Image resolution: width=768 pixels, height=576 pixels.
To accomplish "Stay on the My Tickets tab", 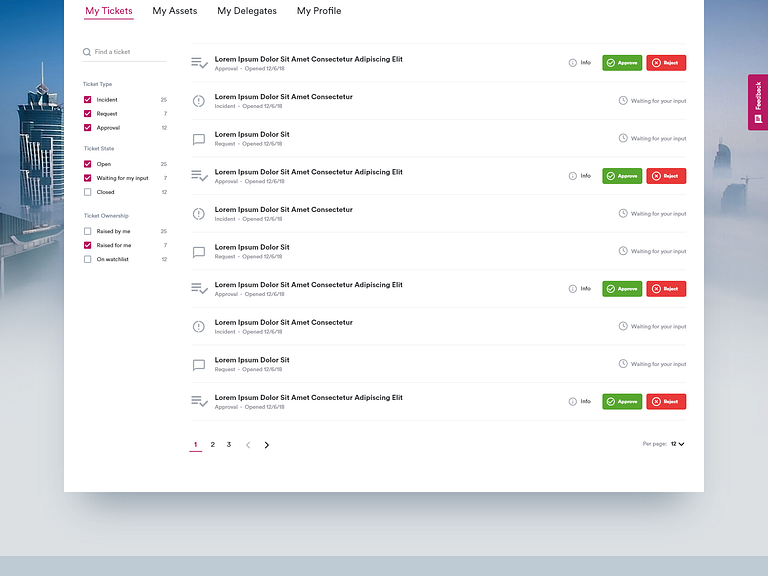I will [109, 11].
